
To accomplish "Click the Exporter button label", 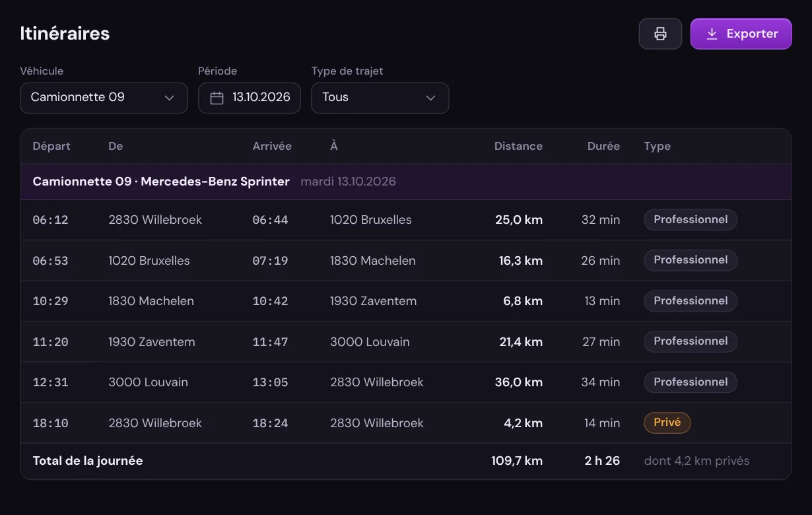I will (x=753, y=34).
